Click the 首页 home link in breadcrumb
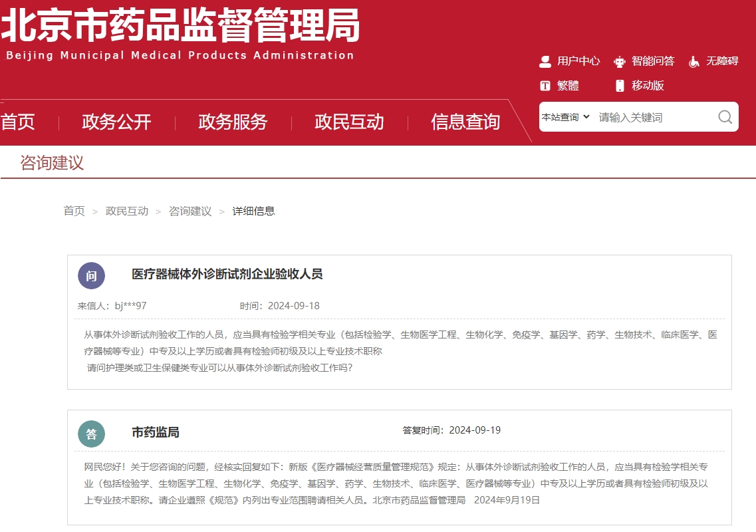The width and height of the screenshot is (756, 532). click(x=74, y=211)
